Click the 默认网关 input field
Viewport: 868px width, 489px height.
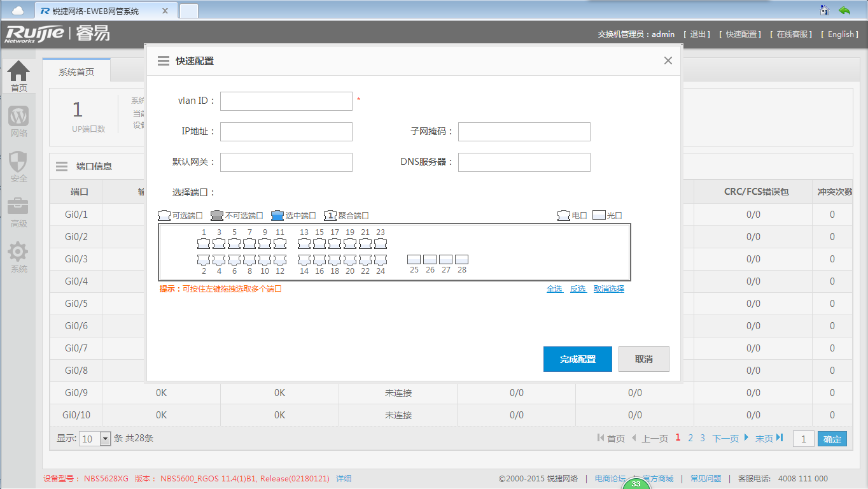tap(286, 162)
